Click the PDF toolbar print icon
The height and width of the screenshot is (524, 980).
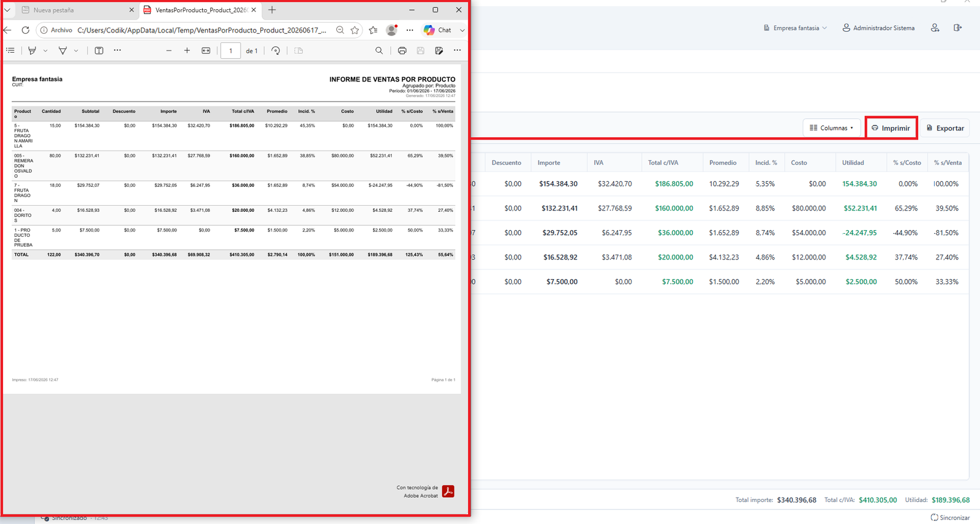(402, 51)
